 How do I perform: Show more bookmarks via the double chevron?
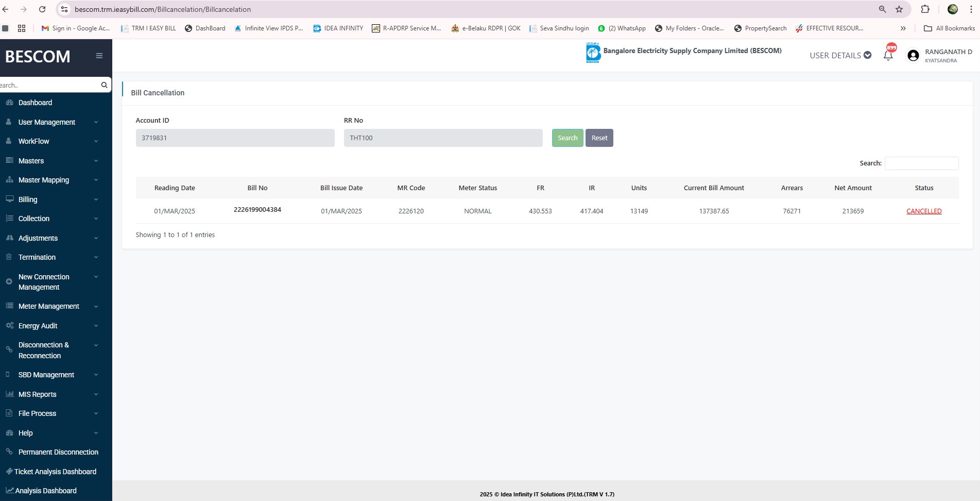pos(903,28)
